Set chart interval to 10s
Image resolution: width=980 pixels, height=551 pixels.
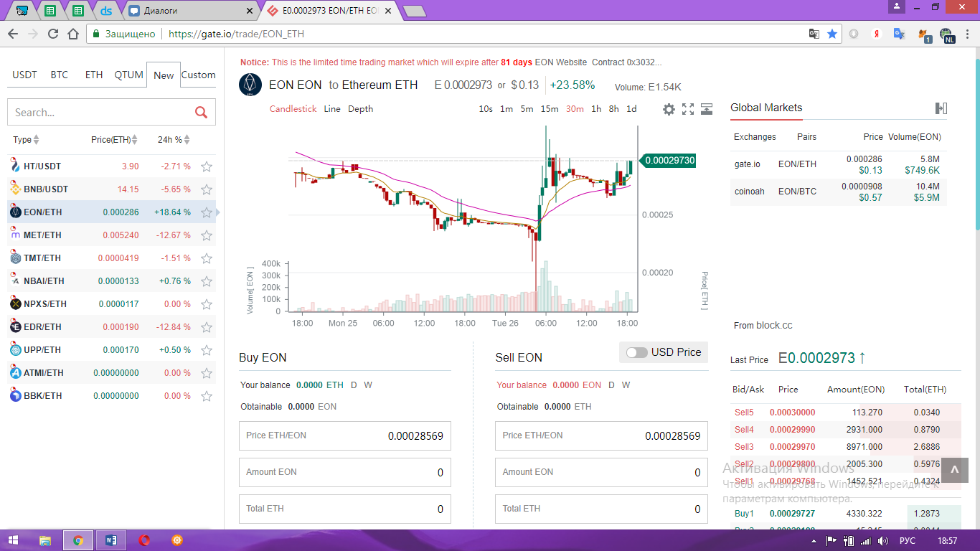[486, 109]
